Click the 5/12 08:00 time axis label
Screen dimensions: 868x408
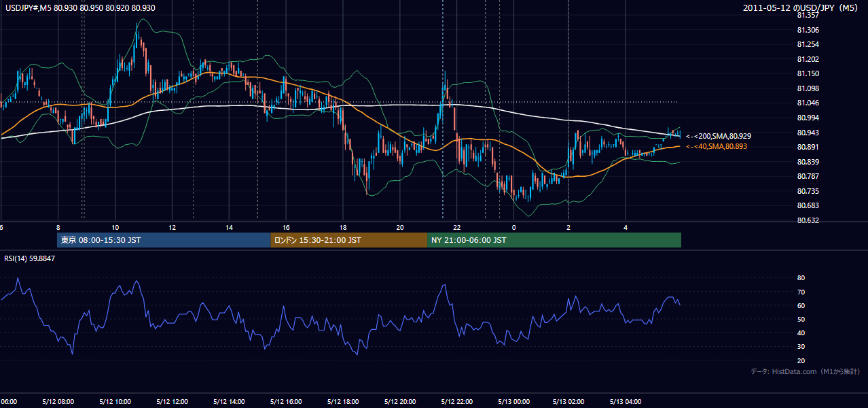[x=58, y=401]
